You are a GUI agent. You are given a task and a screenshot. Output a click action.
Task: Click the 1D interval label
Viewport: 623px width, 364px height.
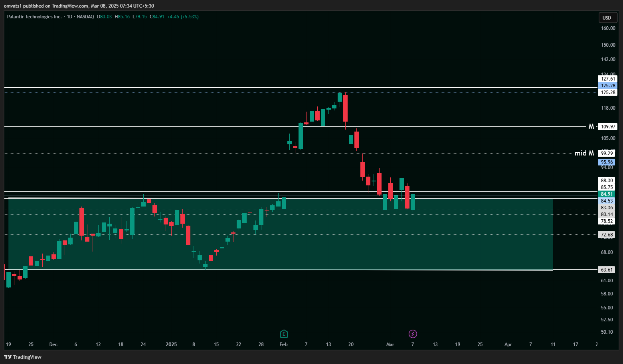coord(69,17)
